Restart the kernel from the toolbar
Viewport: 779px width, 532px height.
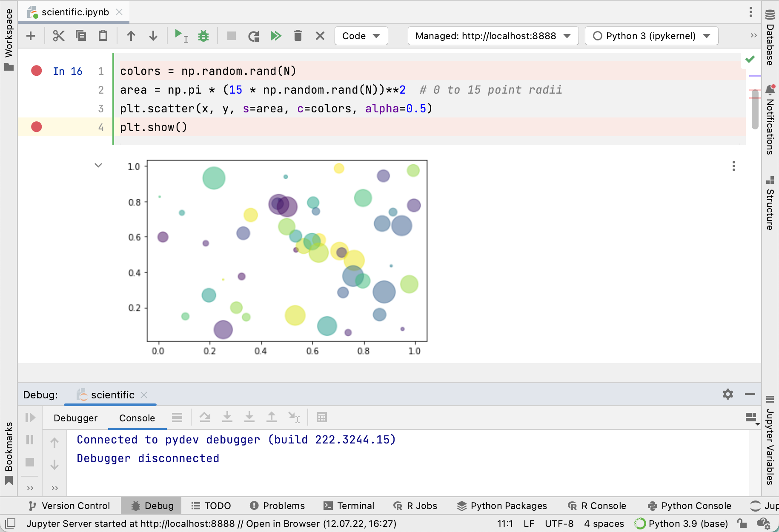tap(254, 36)
